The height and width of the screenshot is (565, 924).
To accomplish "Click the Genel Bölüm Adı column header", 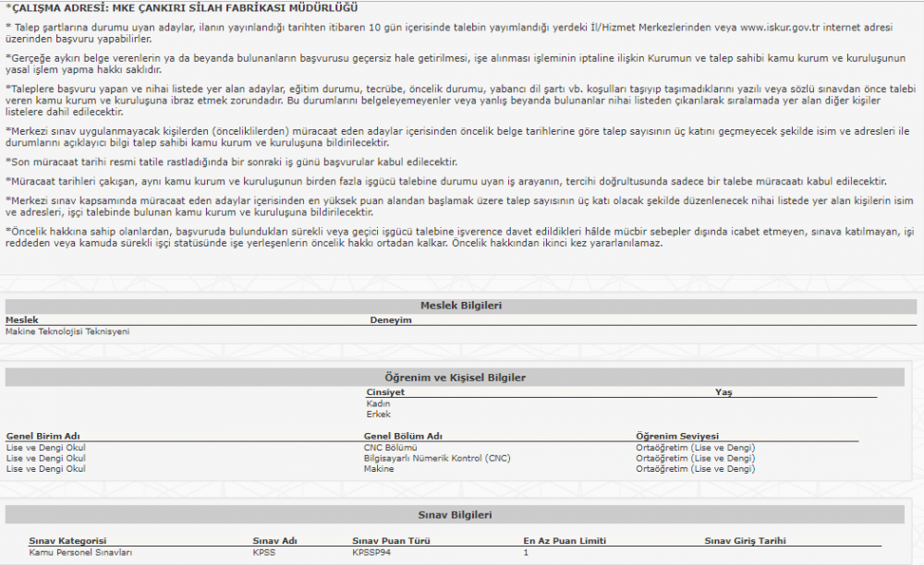I will click(404, 437).
